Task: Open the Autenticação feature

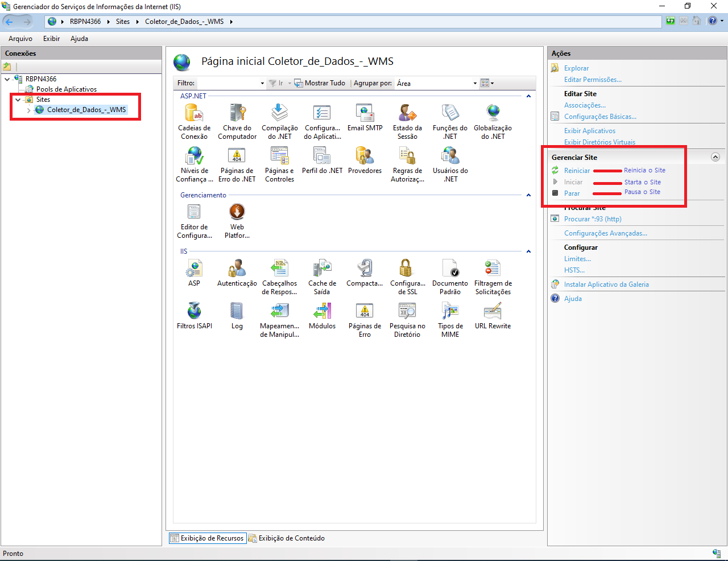Action: click(237, 273)
